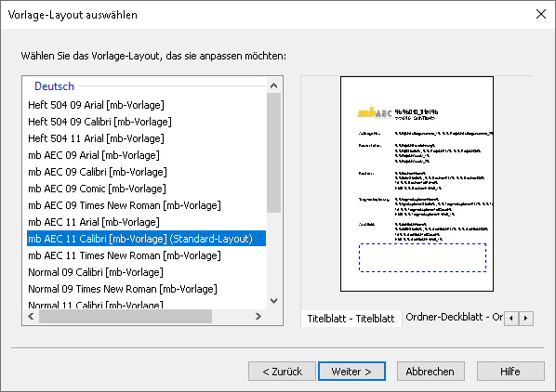Go back with the Zurück button
Image resolution: width=556 pixels, height=392 pixels.
click(x=283, y=372)
